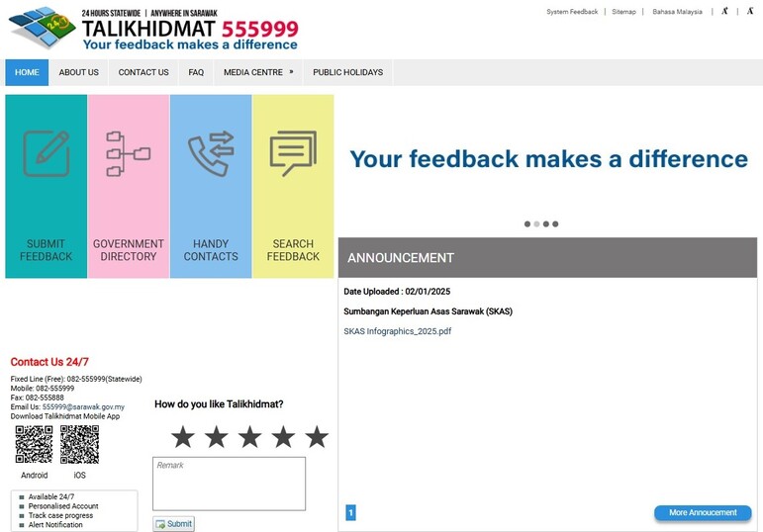Screen dimensions: 763x532
Task: Open the PUBLIC HOLIDAYS page
Action: click(348, 72)
